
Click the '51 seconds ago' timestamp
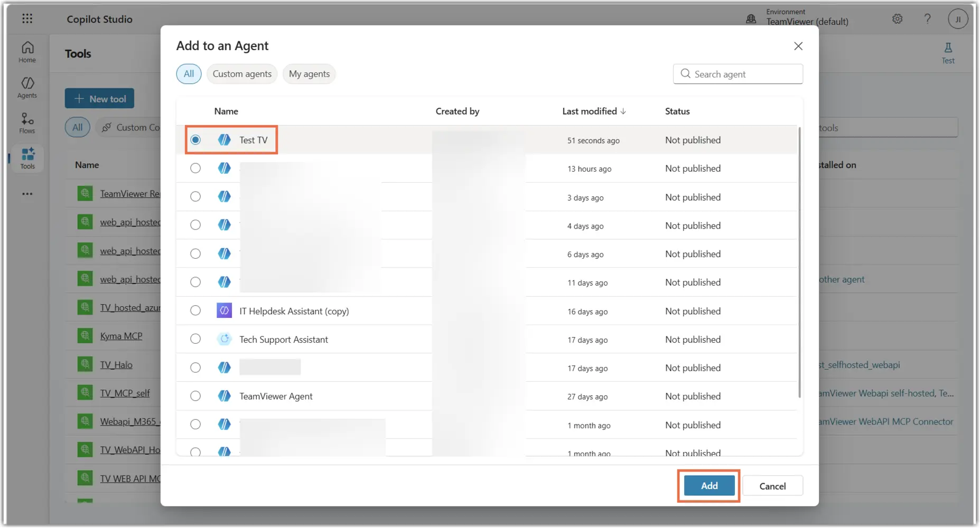[x=593, y=140]
